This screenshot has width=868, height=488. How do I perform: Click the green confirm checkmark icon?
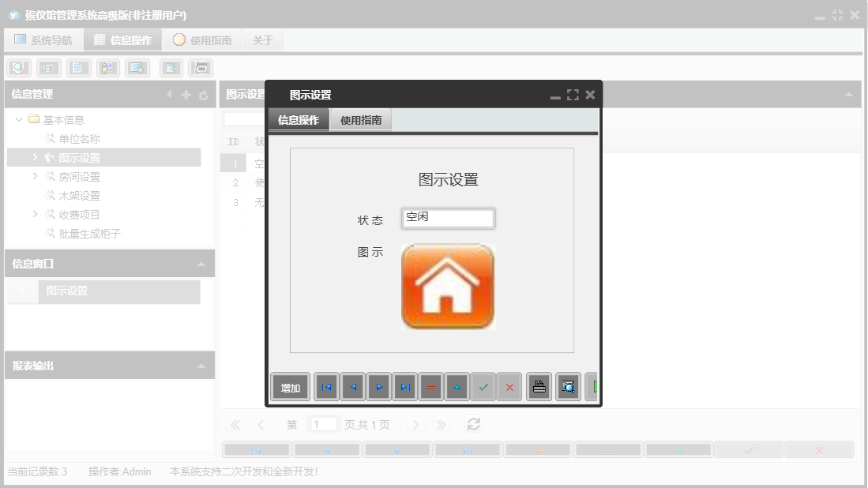(x=483, y=386)
